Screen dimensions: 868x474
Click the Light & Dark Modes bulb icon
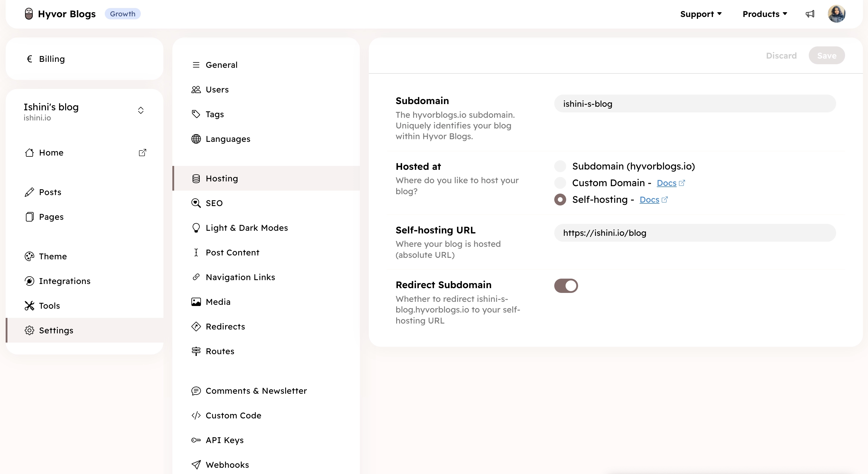point(196,228)
